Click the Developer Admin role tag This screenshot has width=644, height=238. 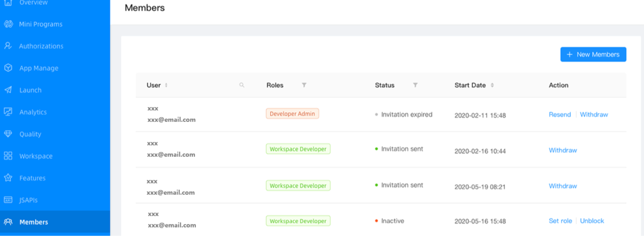[x=292, y=113]
